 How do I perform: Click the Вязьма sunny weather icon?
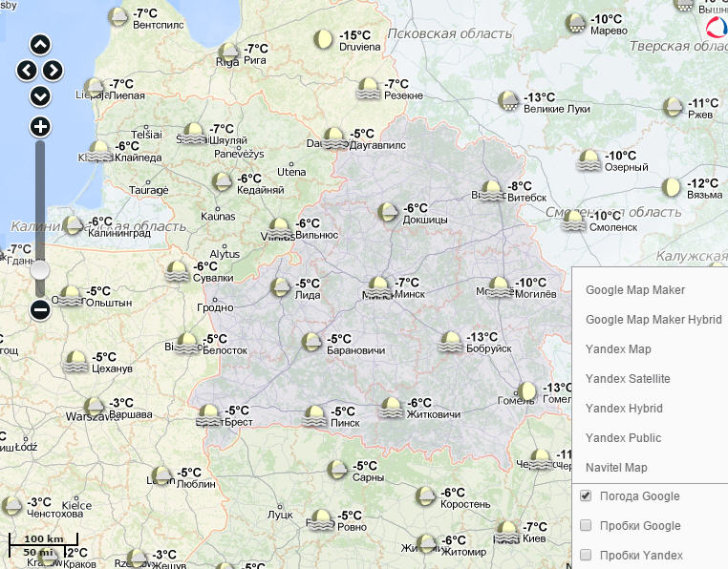[673, 186]
